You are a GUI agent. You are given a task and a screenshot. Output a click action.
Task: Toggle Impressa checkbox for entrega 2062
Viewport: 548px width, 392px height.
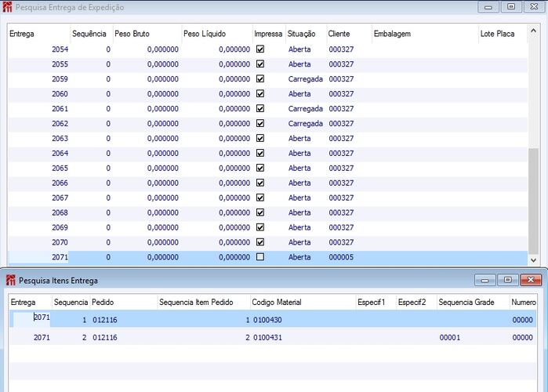(260, 123)
